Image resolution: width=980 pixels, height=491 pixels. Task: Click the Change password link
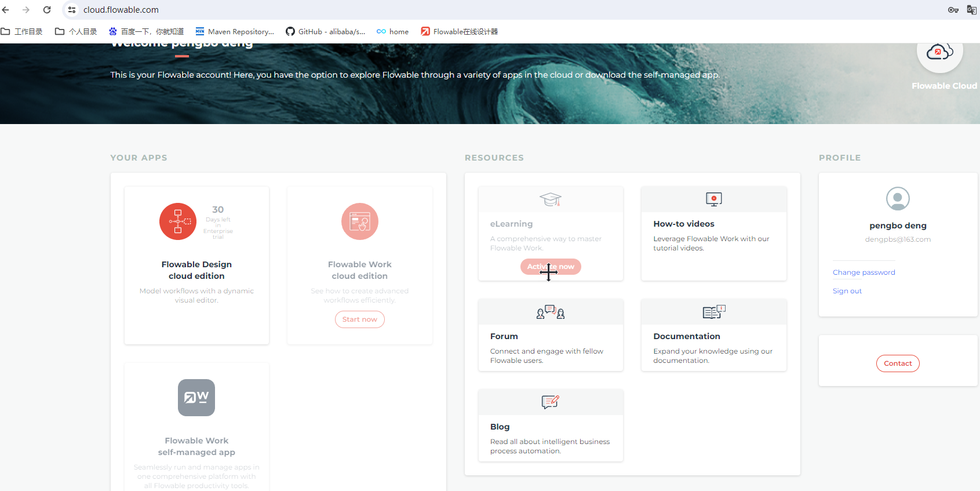click(864, 272)
